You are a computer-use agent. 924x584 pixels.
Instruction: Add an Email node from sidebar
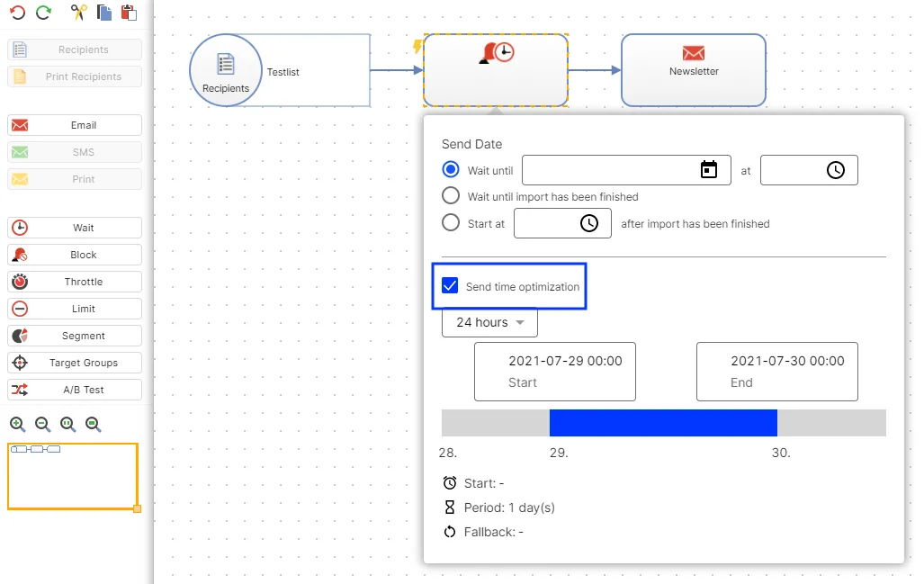click(x=75, y=125)
